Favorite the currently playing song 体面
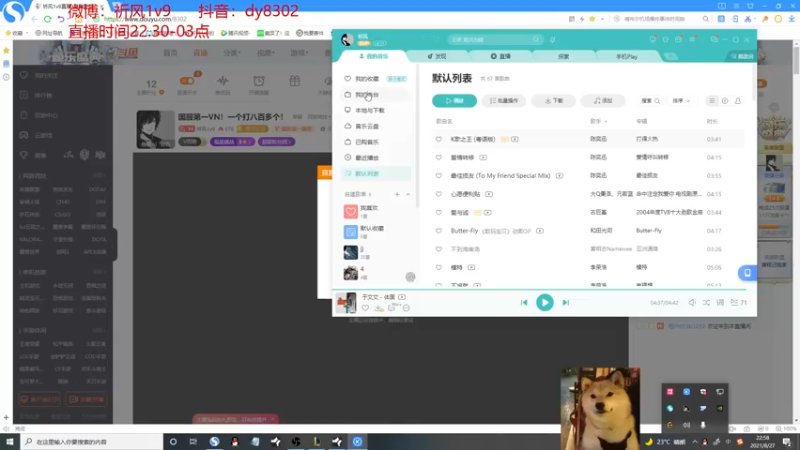Image resolution: width=800 pixels, height=450 pixels. pos(365,308)
